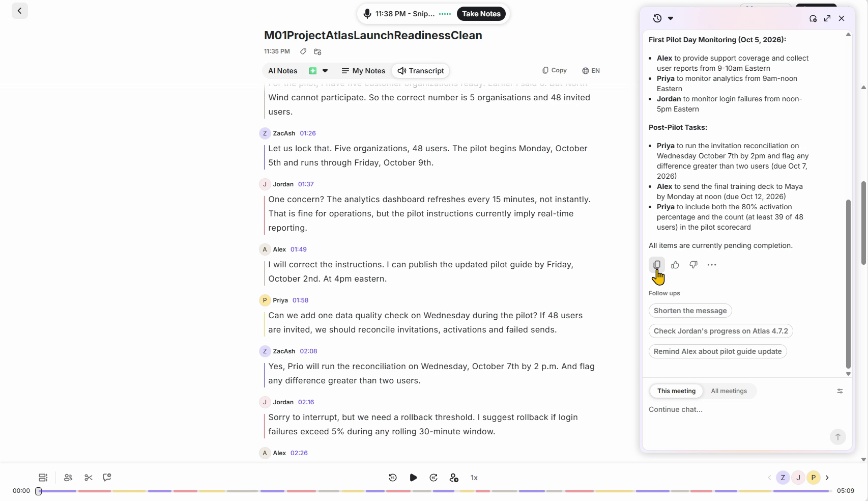Image resolution: width=868 pixels, height=501 pixels.
Task: Open the EN language selector
Action: tap(591, 71)
